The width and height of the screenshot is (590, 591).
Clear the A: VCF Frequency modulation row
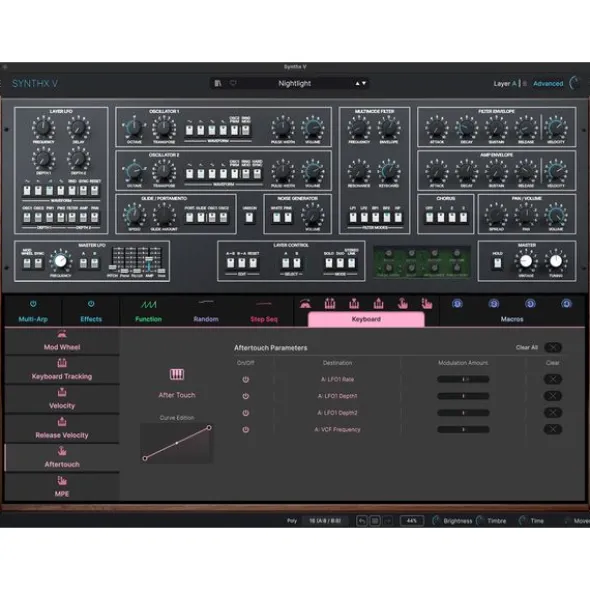553,429
